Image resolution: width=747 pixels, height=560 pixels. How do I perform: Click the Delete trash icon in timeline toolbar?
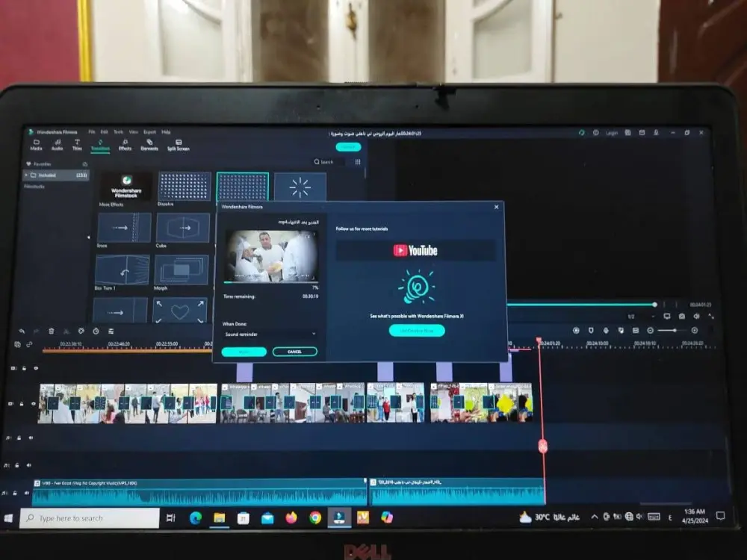click(x=51, y=331)
